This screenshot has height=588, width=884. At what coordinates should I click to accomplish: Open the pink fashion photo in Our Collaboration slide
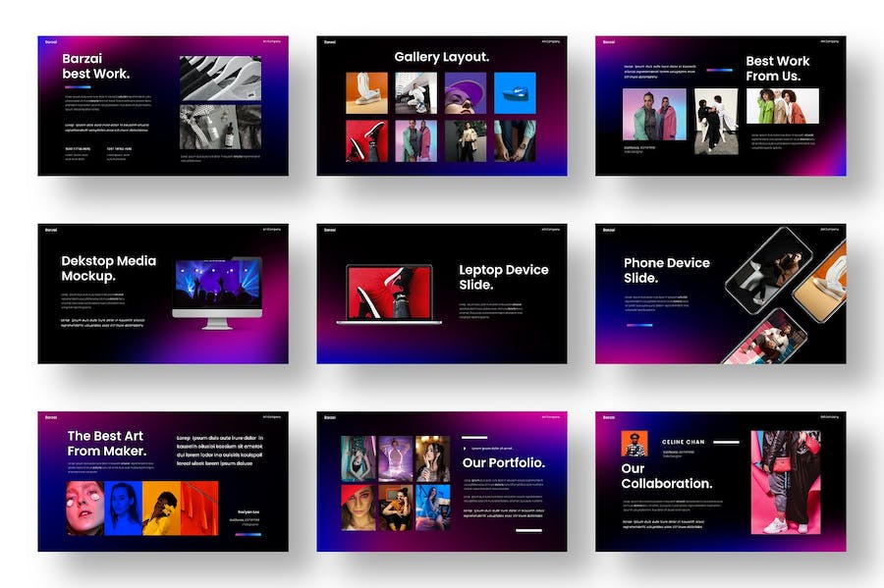(x=786, y=483)
